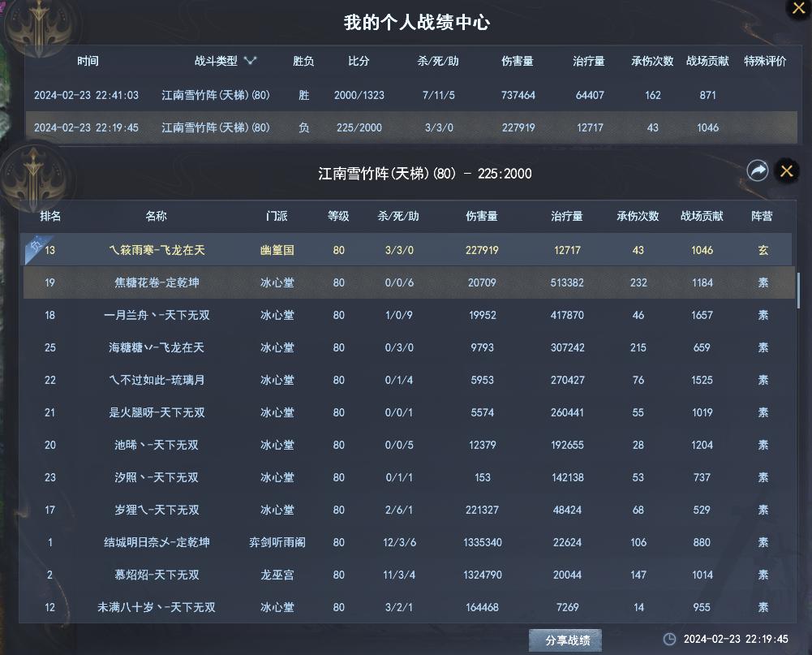Click the 玄 camp cell
This screenshot has height=655, width=812.
tap(763, 250)
